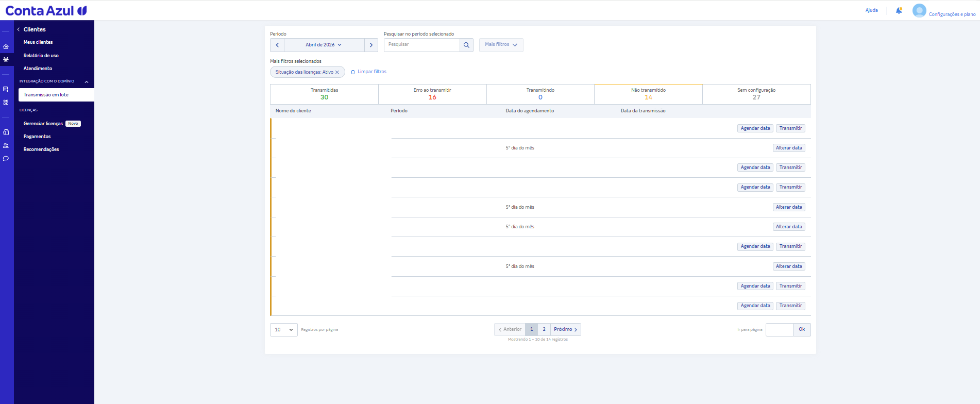Click 'Alterar data' in eighth row

(x=789, y=266)
